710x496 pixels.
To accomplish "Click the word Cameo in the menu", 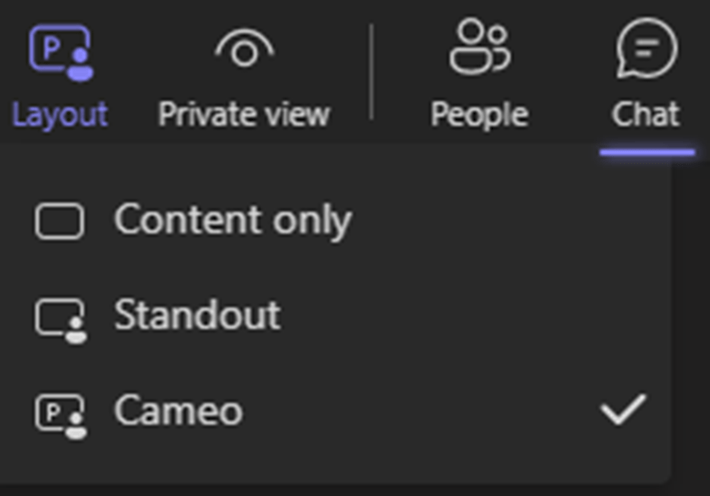I will (x=178, y=410).
